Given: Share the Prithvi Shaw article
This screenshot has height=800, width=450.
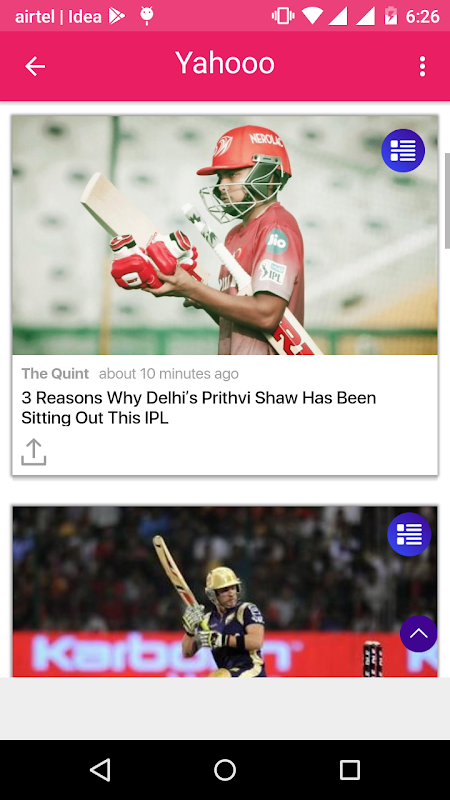Looking at the screenshot, I should [34, 452].
